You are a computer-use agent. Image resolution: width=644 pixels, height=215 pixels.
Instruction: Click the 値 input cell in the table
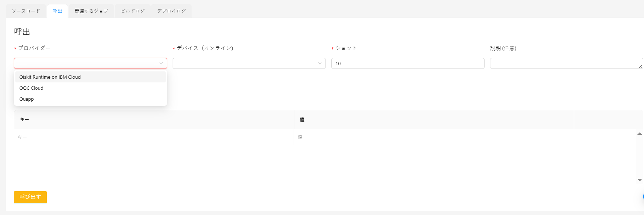coord(433,137)
